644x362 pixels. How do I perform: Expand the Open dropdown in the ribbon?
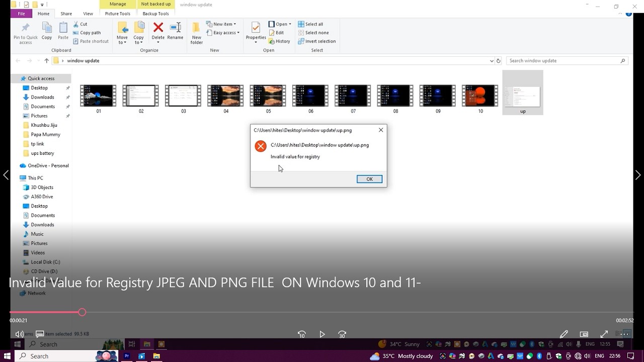coord(280,24)
